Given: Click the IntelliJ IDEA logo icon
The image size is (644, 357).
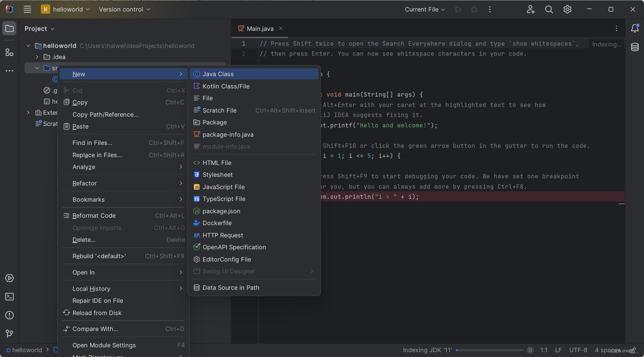Looking at the screenshot, I should (x=9, y=9).
